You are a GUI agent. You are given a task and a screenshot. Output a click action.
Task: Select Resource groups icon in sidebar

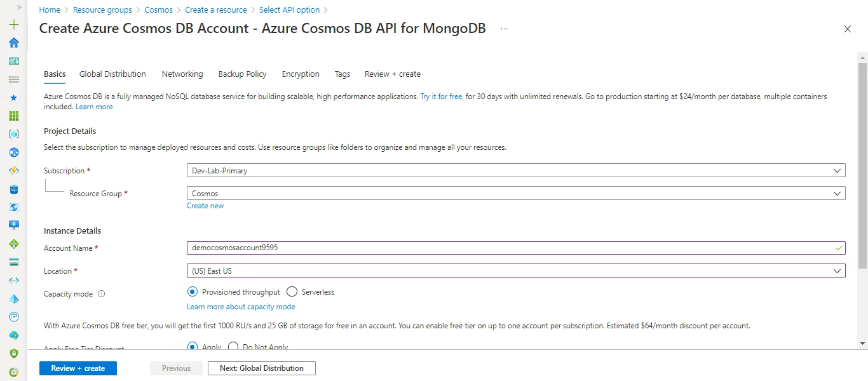pyautogui.click(x=13, y=134)
